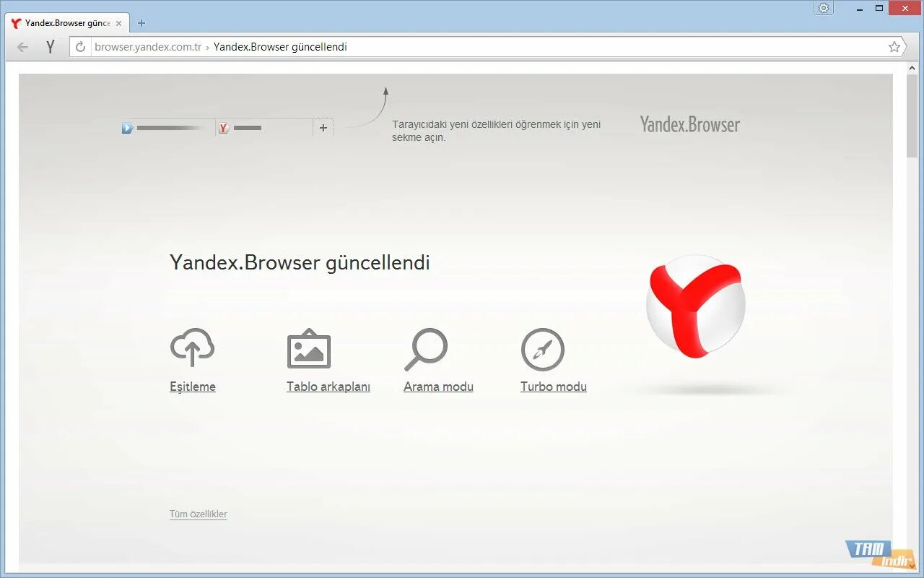This screenshot has width=924, height=578.
Task: Maximize the browser window
Action: point(879,8)
